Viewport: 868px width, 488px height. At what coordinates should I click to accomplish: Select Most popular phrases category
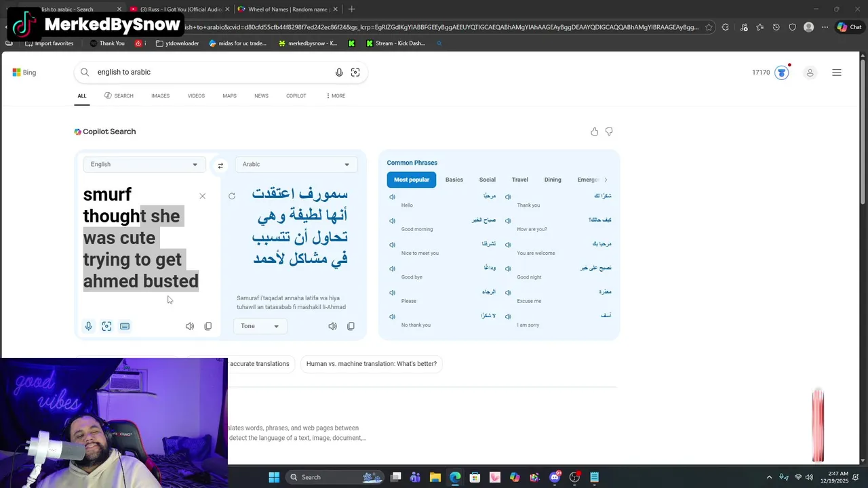412,180
